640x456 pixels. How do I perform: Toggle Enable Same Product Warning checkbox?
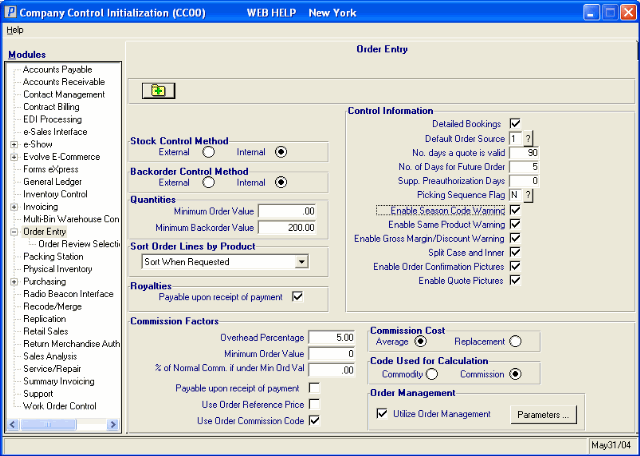tap(515, 224)
